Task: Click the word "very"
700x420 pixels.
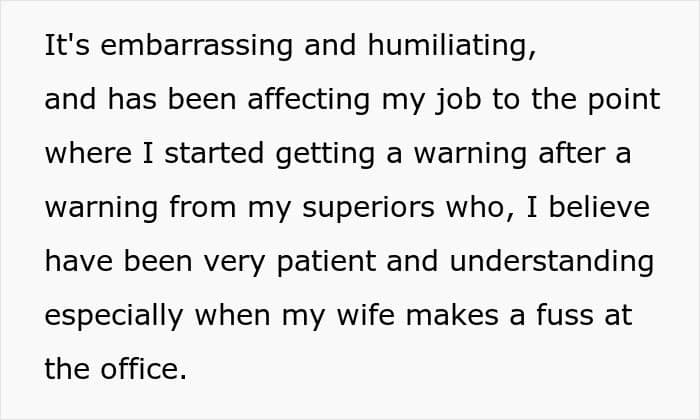Action: (234, 263)
